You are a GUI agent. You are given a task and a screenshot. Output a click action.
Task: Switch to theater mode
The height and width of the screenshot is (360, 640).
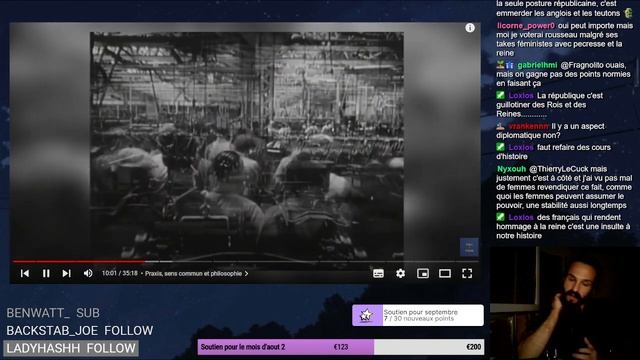[x=445, y=273]
